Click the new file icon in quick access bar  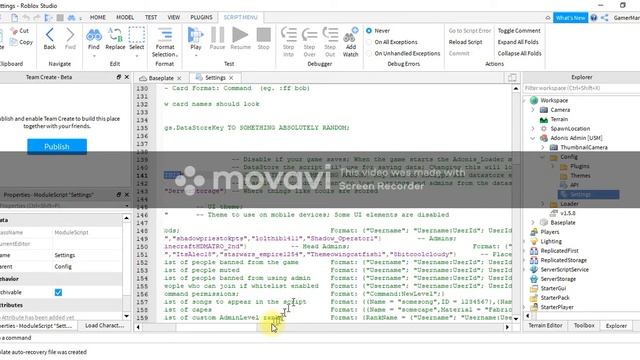pyautogui.click(x=15, y=18)
